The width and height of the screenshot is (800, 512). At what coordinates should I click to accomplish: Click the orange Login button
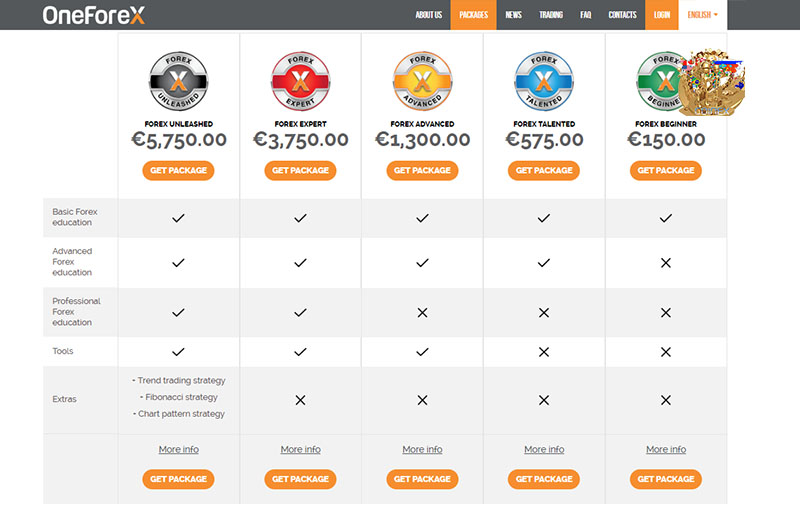pos(662,15)
